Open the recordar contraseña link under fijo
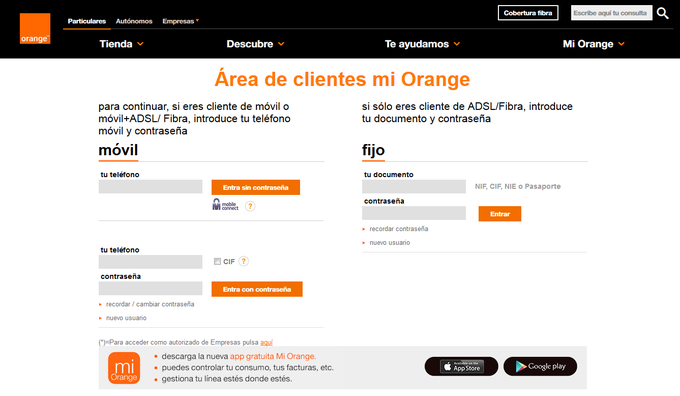Image resolution: width=680 pixels, height=396 pixels. tap(399, 229)
